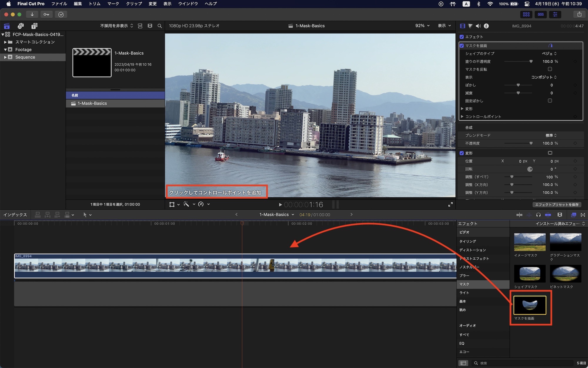
Task: Open the keyword editor key icon
Action: pyautogui.click(x=46, y=14)
